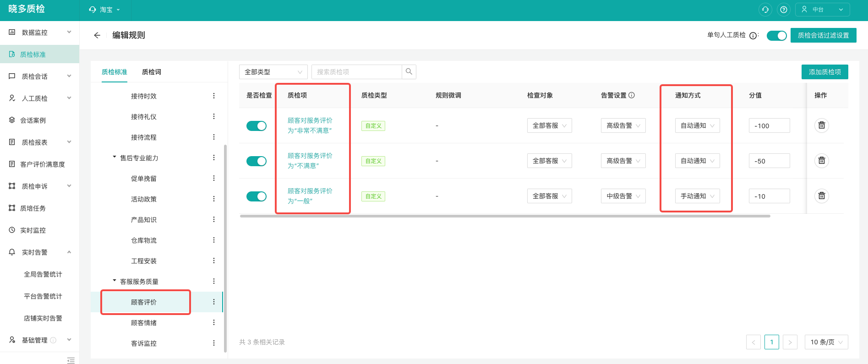Click the search magnifier icon
The width and height of the screenshot is (868, 364).
409,72
